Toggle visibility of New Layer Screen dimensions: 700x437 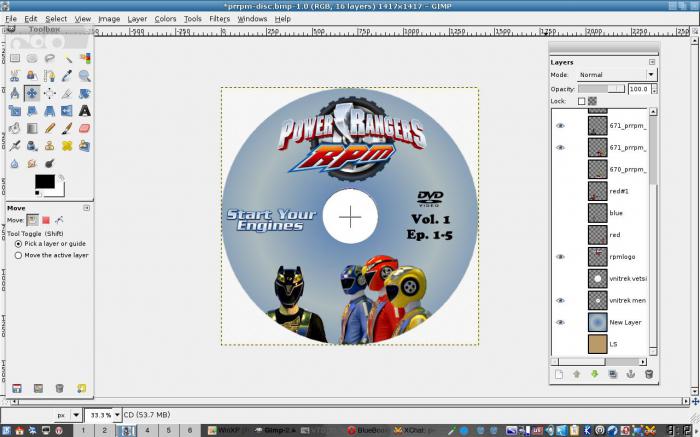pyautogui.click(x=560, y=322)
